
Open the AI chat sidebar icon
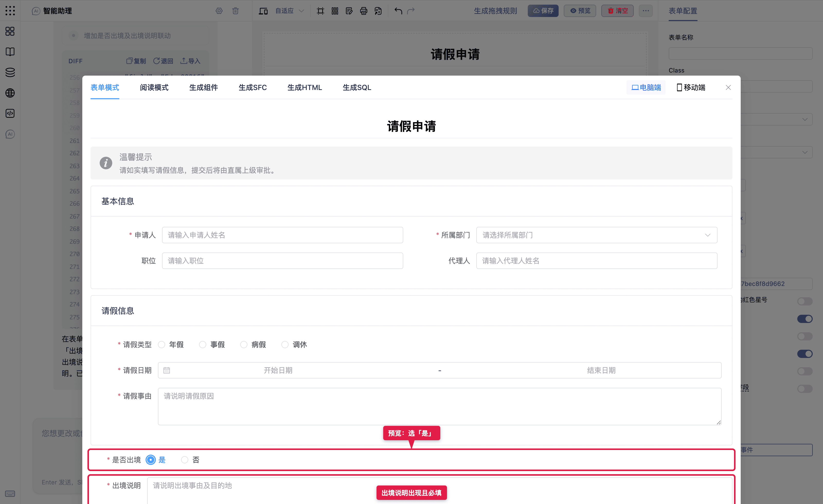click(10, 134)
